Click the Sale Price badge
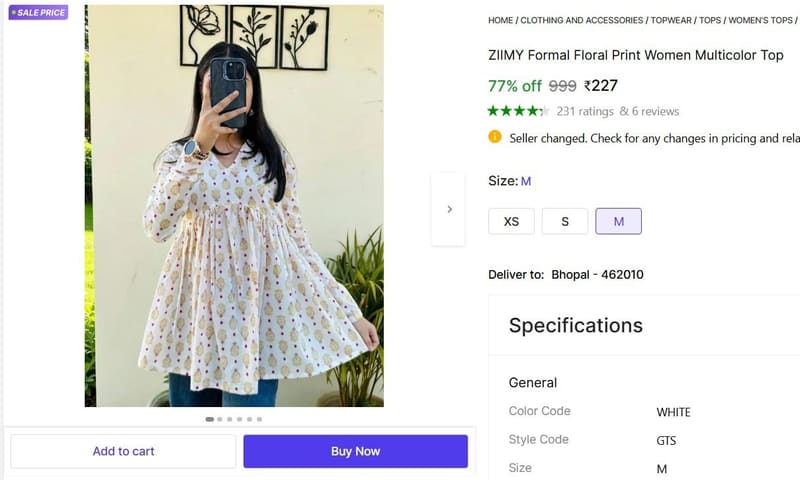This screenshot has width=800, height=480. click(x=38, y=12)
